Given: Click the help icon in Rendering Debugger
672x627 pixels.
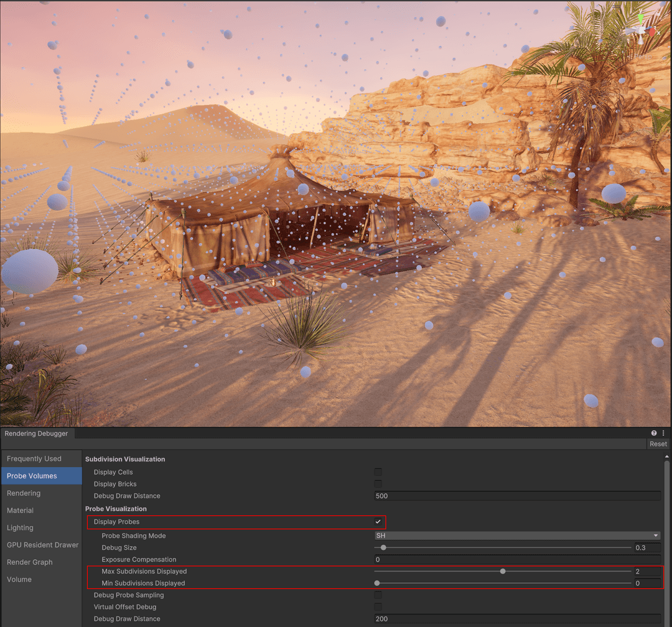Looking at the screenshot, I should click(x=653, y=433).
